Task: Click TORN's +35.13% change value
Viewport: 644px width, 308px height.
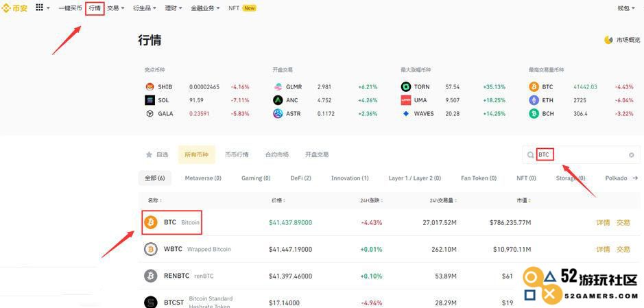Action: pos(494,87)
